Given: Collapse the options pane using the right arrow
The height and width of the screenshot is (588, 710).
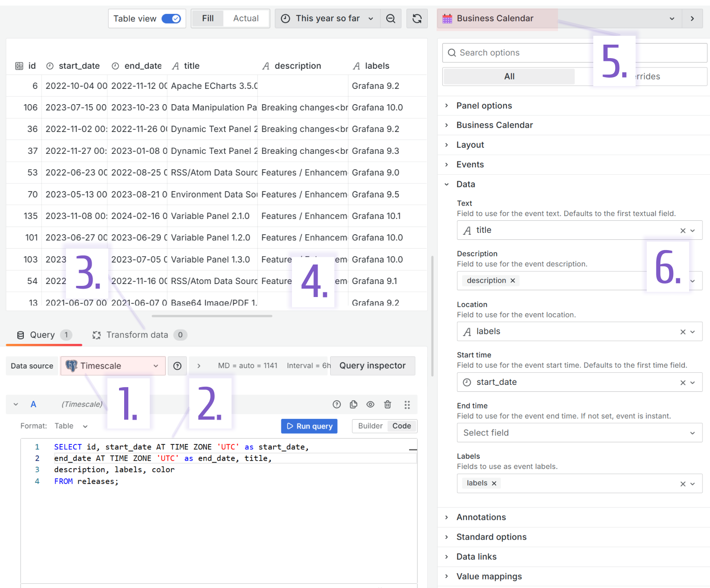Looking at the screenshot, I should 692,19.
